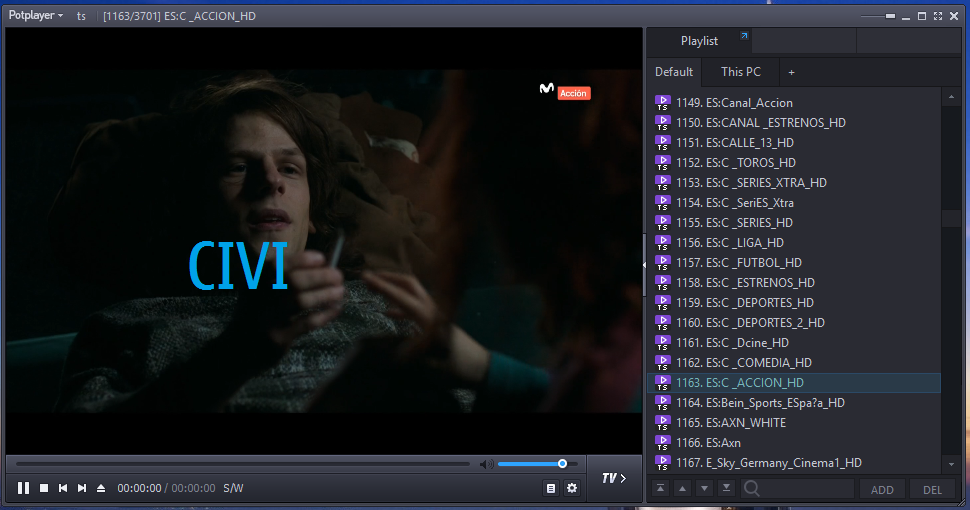The image size is (970, 510).
Task: Move selected item to bottom of playlist
Action: click(x=726, y=488)
